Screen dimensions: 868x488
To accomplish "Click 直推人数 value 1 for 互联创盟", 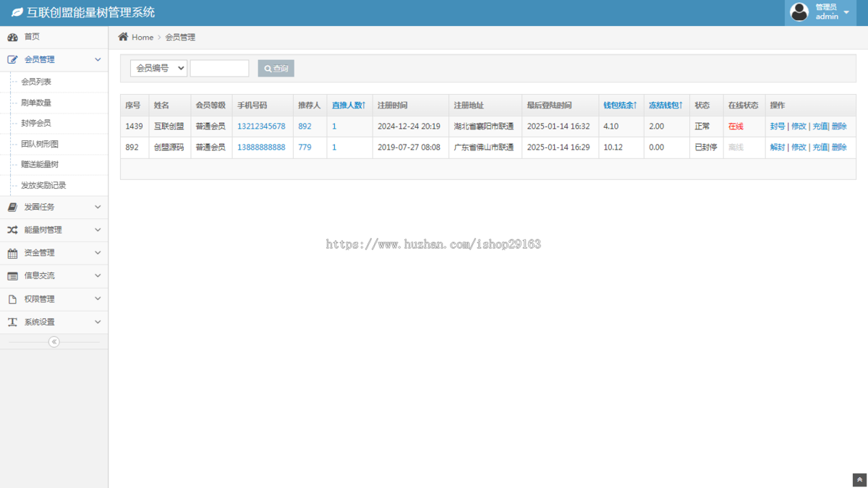I will 334,127.
